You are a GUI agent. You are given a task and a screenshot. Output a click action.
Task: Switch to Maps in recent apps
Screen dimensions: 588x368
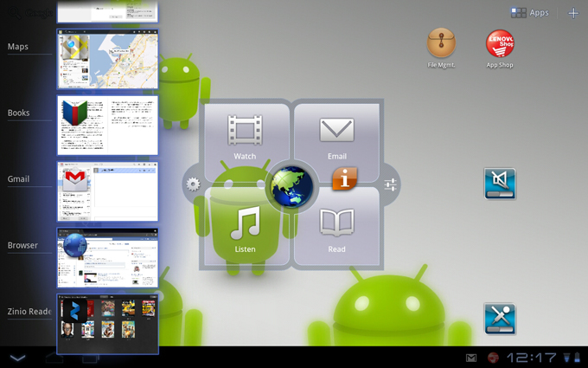(x=107, y=59)
